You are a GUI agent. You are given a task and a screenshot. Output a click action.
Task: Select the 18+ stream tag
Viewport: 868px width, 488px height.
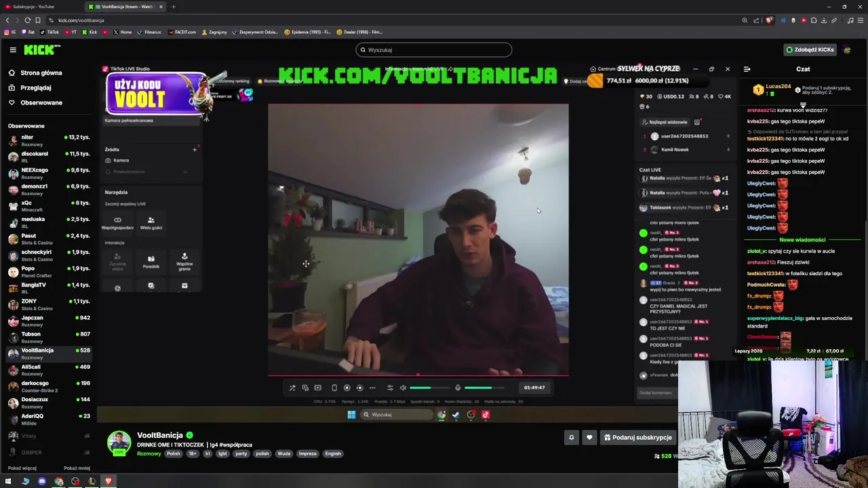tap(193, 453)
